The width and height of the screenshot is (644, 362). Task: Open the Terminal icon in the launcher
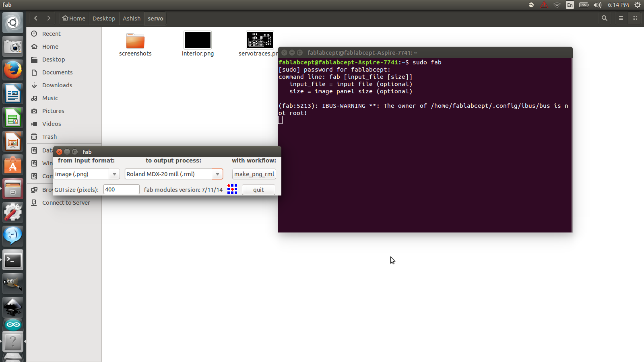click(13, 260)
